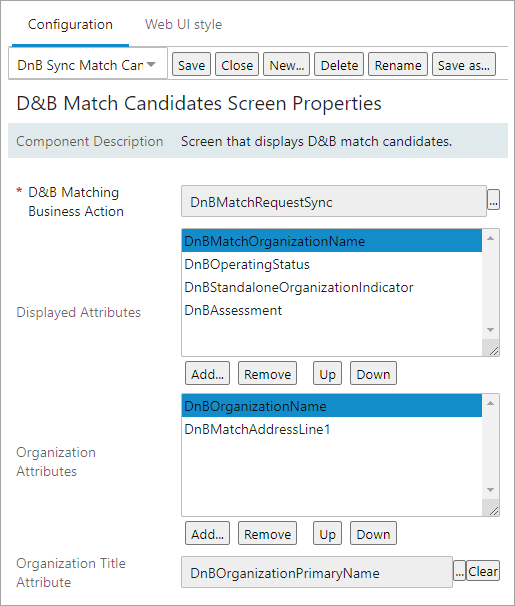The image size is (515, 606).
Task: Open ellipsis browse button for Organization Title Attribute
Action: [x=459, y=571]
